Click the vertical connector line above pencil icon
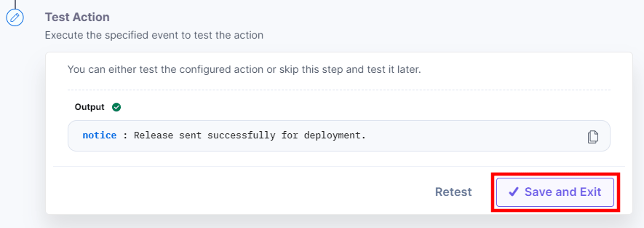This screenshot has height=228, width=644. (x=15, y=4)
